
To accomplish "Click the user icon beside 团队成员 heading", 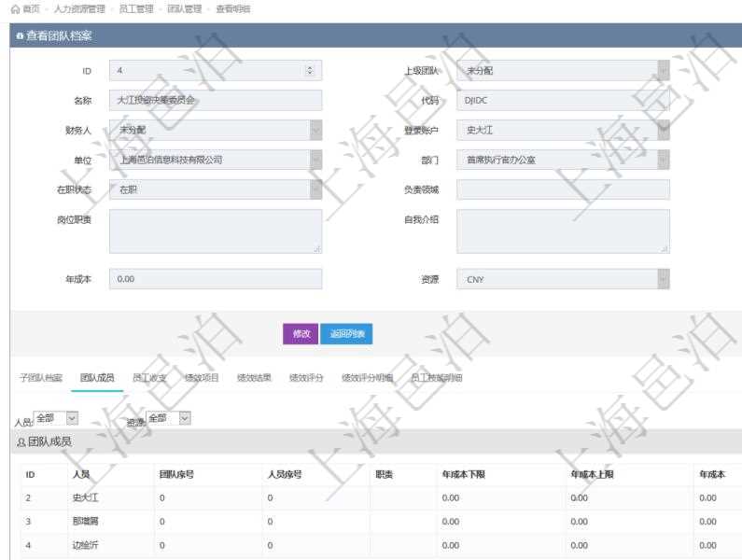I will click(x=21, y=441).
